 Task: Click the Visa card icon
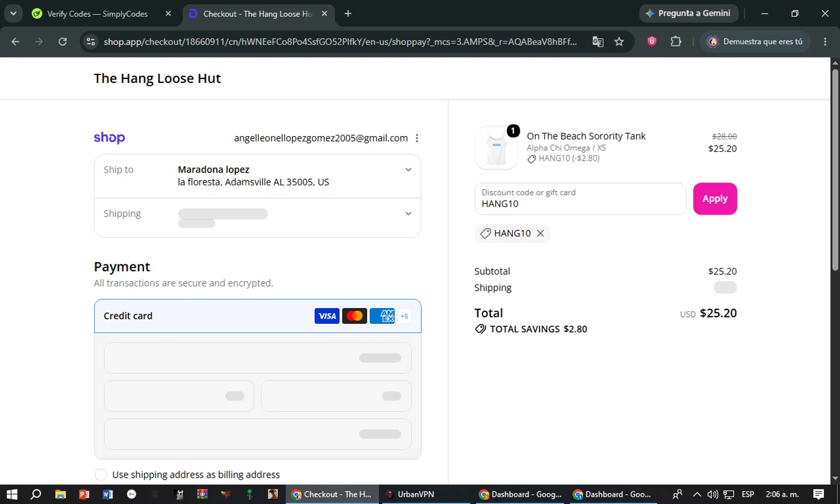[x=327, y=316]
